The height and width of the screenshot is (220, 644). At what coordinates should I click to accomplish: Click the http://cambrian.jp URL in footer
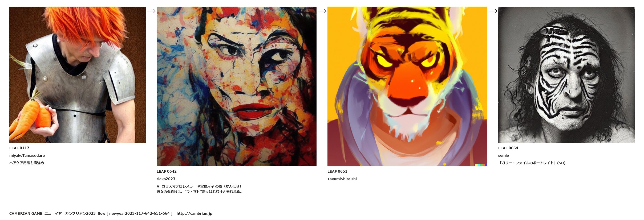tap(194, 213)
